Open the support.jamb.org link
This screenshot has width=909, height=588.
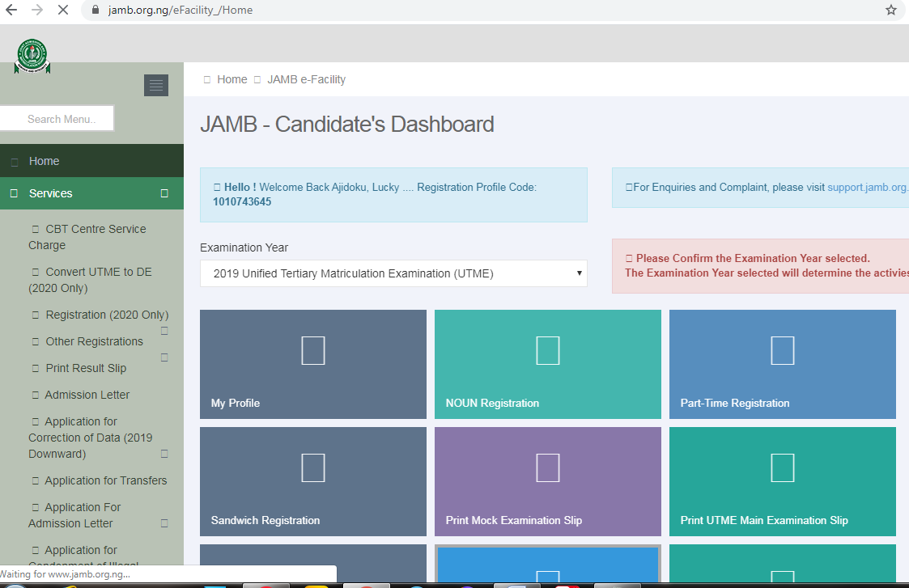[x=867, y=186]
